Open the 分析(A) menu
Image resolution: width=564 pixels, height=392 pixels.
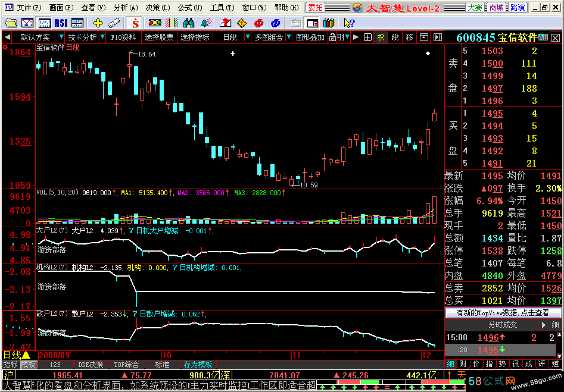[126, 8]
